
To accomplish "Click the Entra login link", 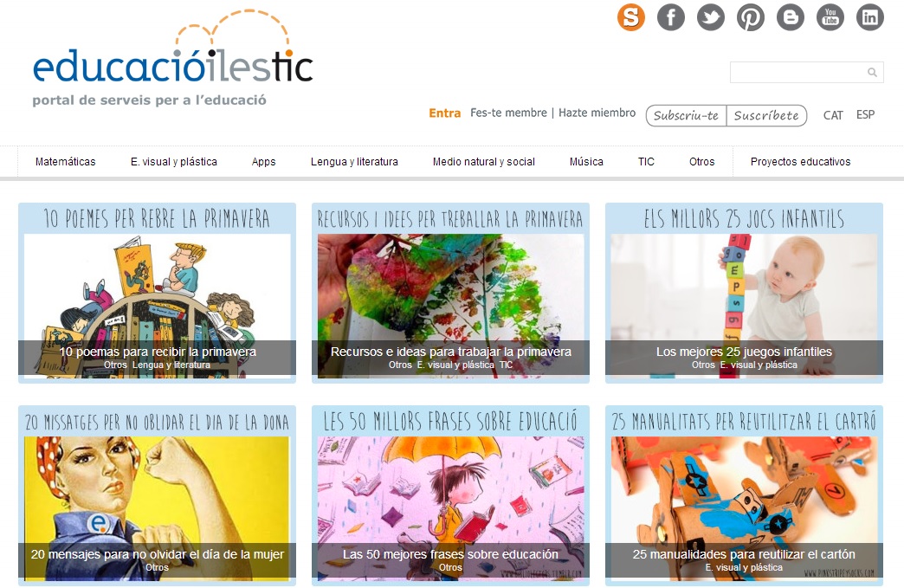I will pyautogui.click(x=444, y=113).
